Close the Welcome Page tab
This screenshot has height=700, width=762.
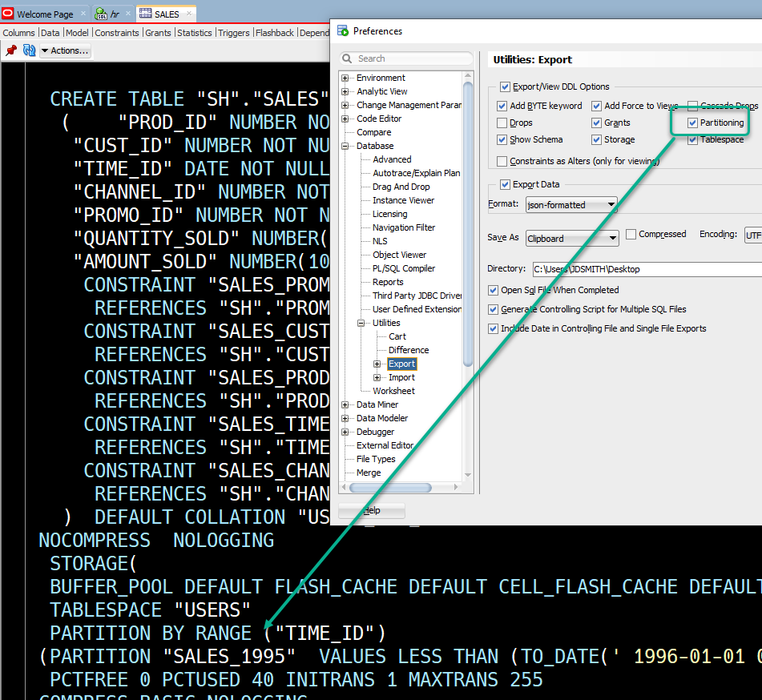click(x=83, y=14)
